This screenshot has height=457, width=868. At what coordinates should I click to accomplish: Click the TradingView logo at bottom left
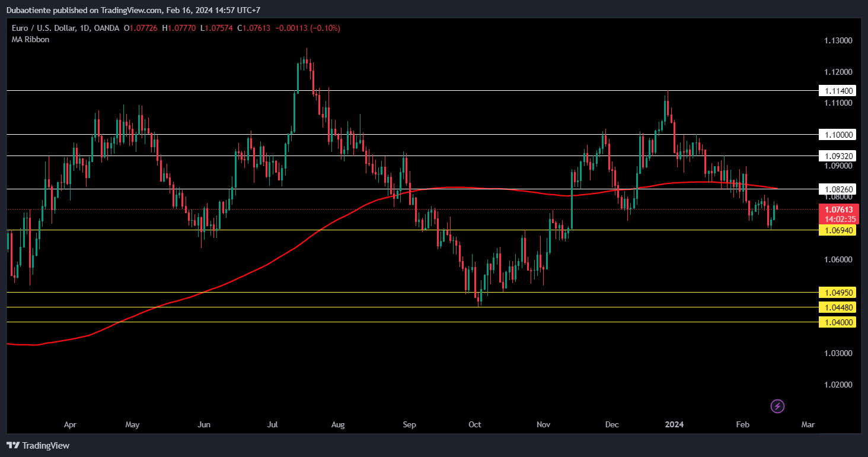tap(38, 445)
